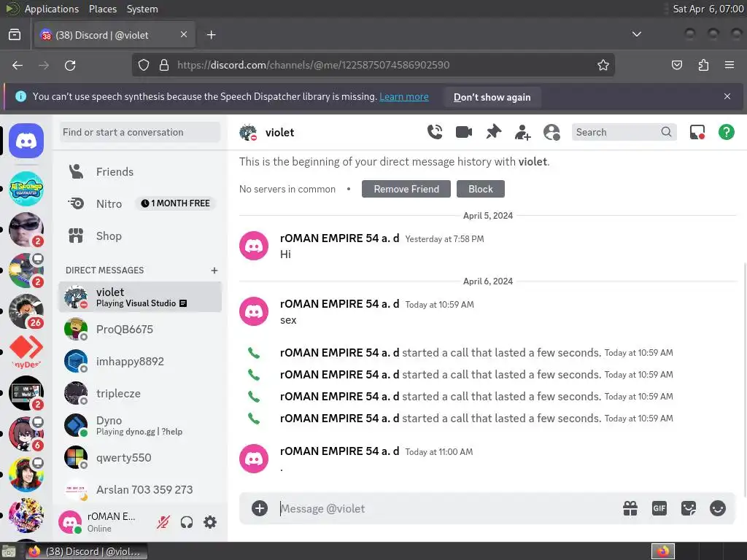
Task: Create a new DM with plus icon
Action: pos(214,271)
